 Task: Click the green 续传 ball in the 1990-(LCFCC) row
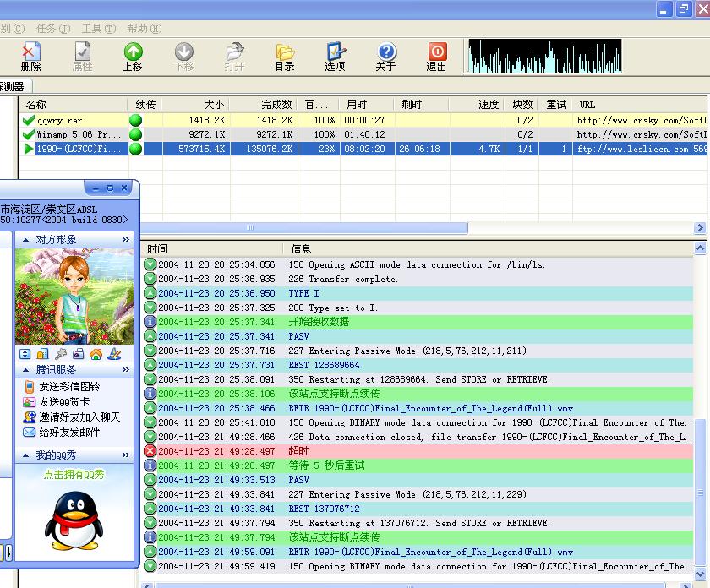(135, 149)
